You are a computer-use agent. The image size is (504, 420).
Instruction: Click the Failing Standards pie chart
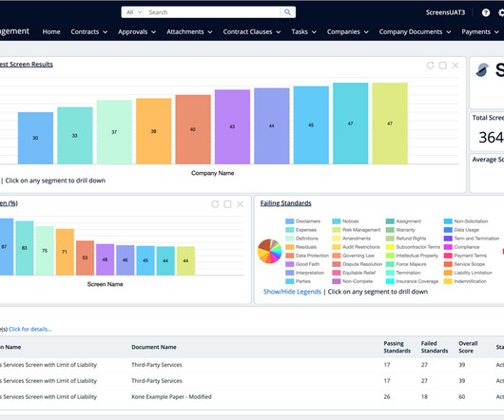269,251
